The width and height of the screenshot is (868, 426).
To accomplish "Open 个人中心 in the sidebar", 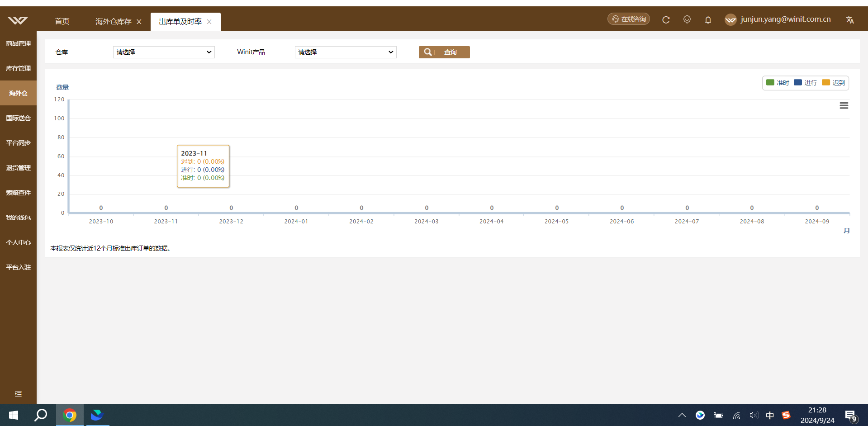I will pos(18,242).
